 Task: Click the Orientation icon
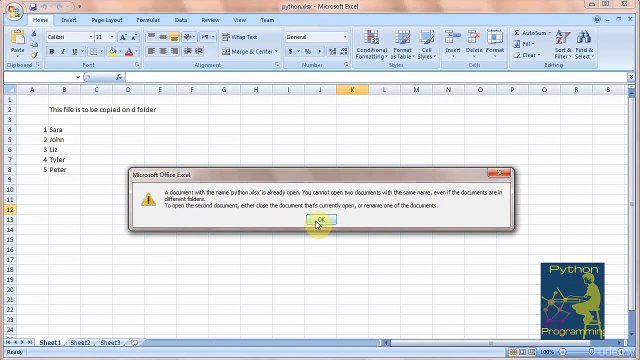pos(188,37)
